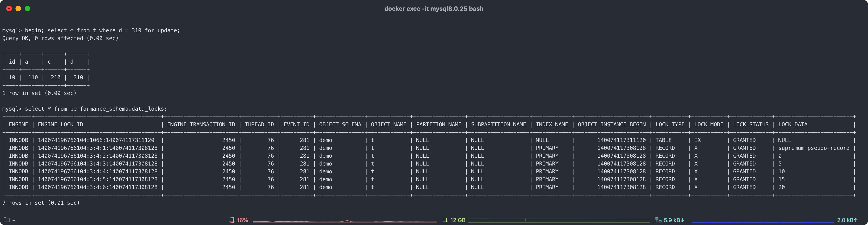
Task: Click the memory icon beside 12 GB
Action: (x=445, y=220)
